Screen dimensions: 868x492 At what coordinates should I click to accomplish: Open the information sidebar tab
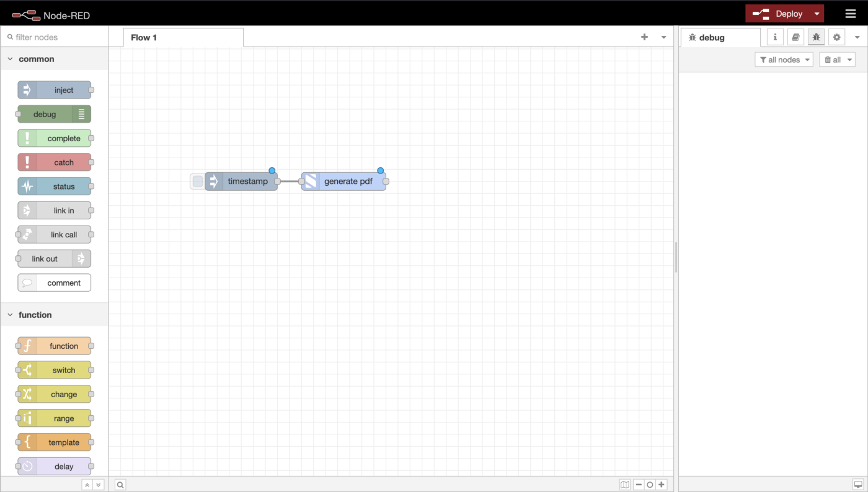point(775,37)
